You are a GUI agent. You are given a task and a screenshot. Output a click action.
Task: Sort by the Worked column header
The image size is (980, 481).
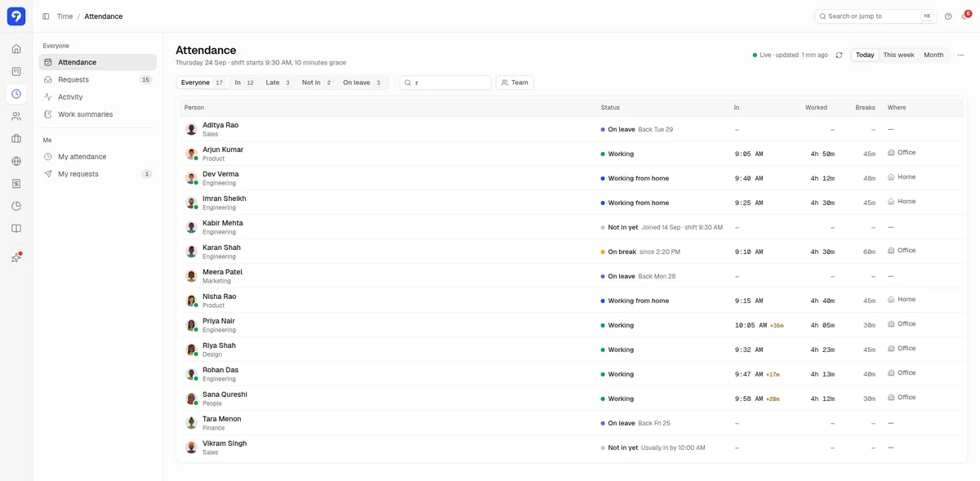pyautogui.click(x=816, y=108)
